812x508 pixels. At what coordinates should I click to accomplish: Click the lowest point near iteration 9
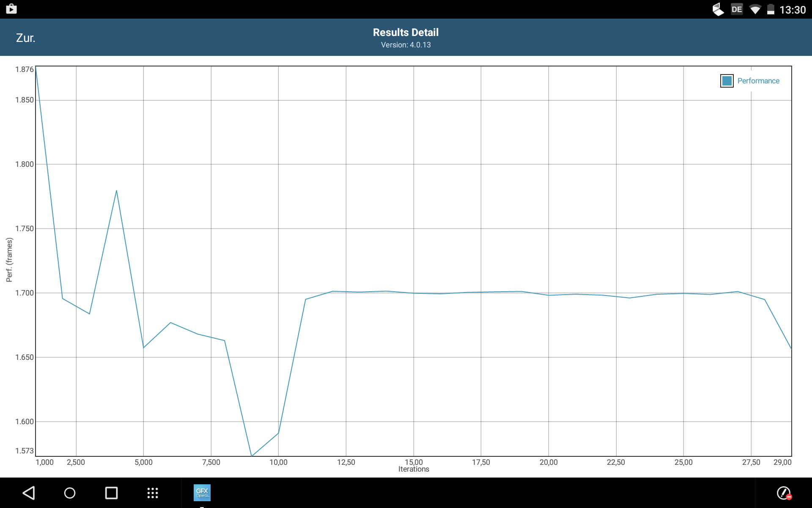[x=252, y=456]
